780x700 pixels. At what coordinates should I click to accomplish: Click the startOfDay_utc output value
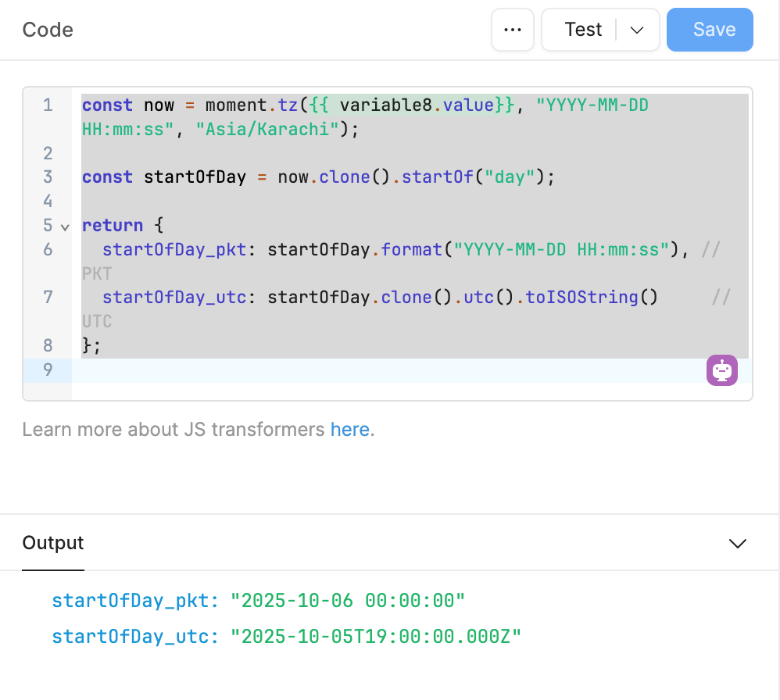(x=375, y=637)
